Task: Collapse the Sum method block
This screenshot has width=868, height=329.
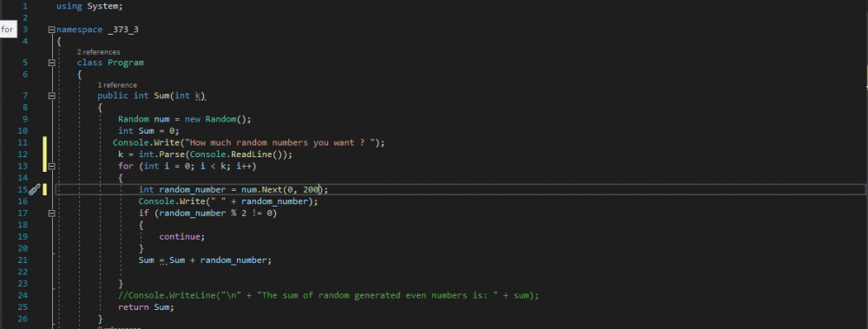Action: click(x=51, y=95)
